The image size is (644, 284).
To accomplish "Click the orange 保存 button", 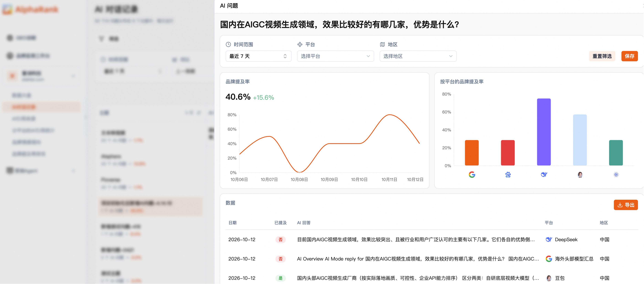I will click(x=629, y=56).
